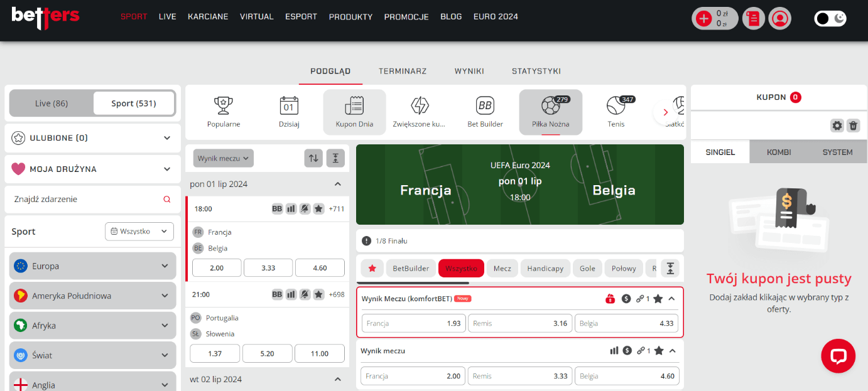Show statistics icon on Wynik meczu market

(614, 351)
